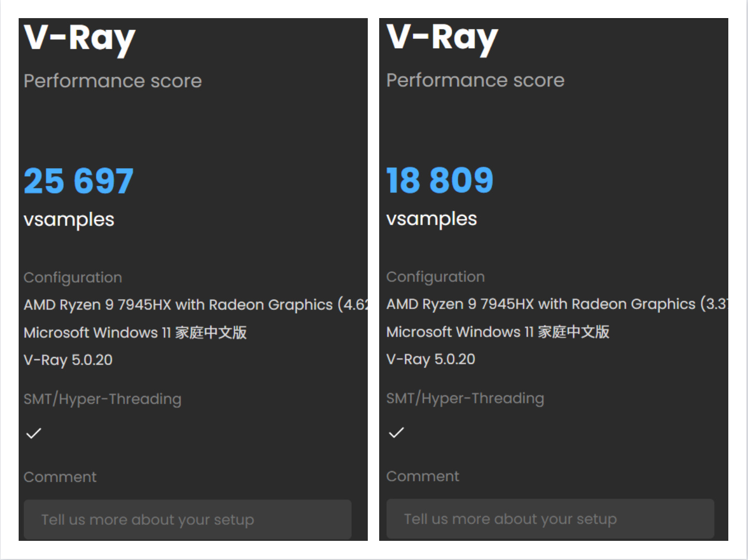The image size is (748, 560).
Task: Click the V-Ray title in the 25 697 panel
Action: click(80, 39)
